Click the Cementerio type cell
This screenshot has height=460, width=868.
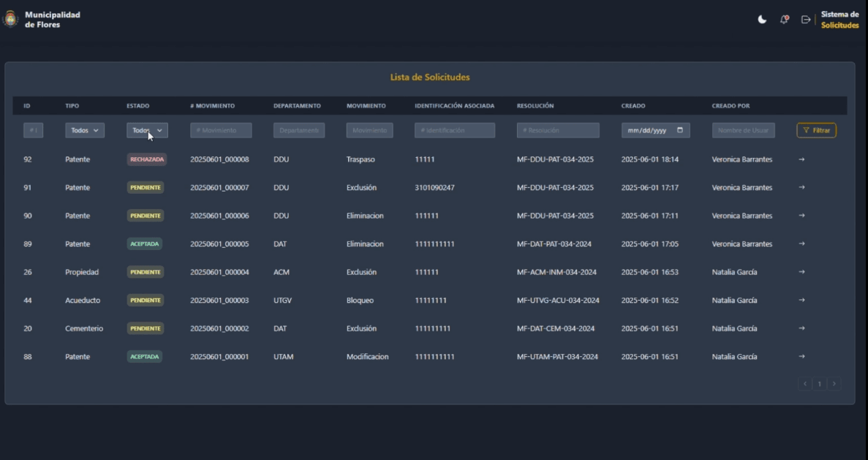[84, 328]
